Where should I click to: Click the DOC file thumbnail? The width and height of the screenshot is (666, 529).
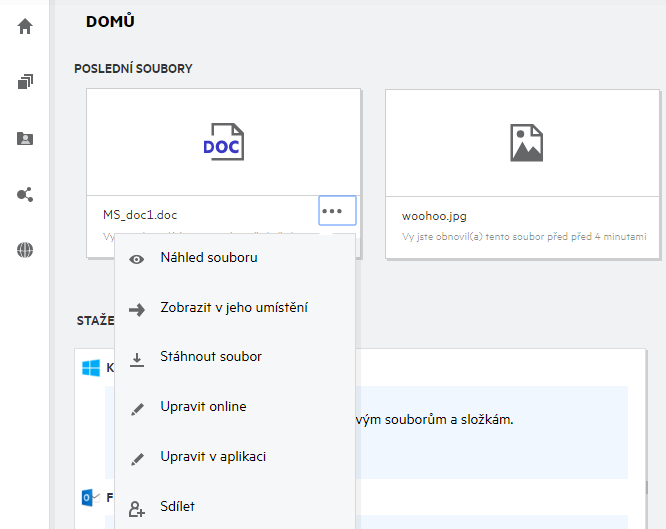click(x=223, y=142)
